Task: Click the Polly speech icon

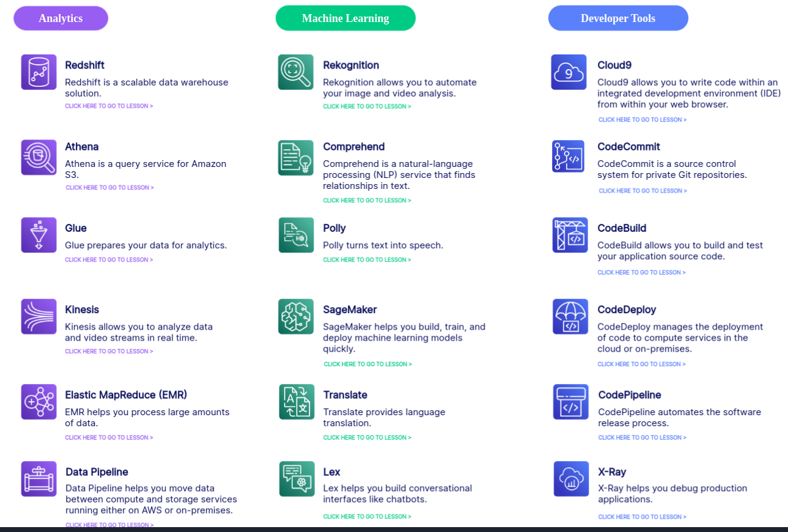Action: tap(296, 235)
